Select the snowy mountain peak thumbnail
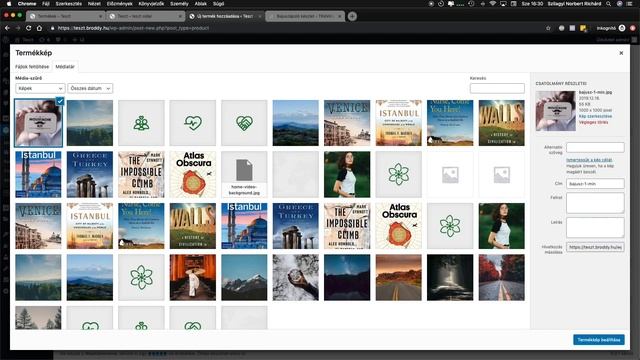The image size is (640, 360). (244, 278)
